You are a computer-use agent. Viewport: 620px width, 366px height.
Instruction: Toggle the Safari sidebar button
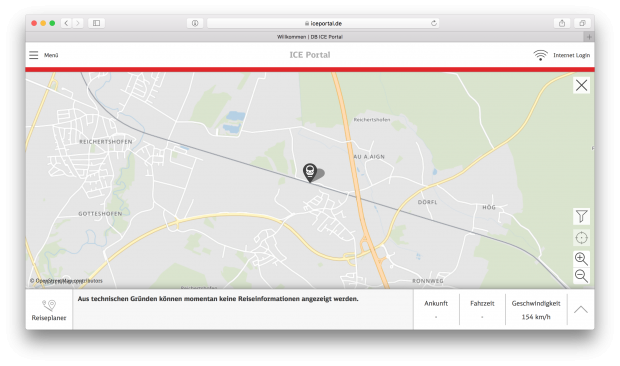click(x=96, y=23)
